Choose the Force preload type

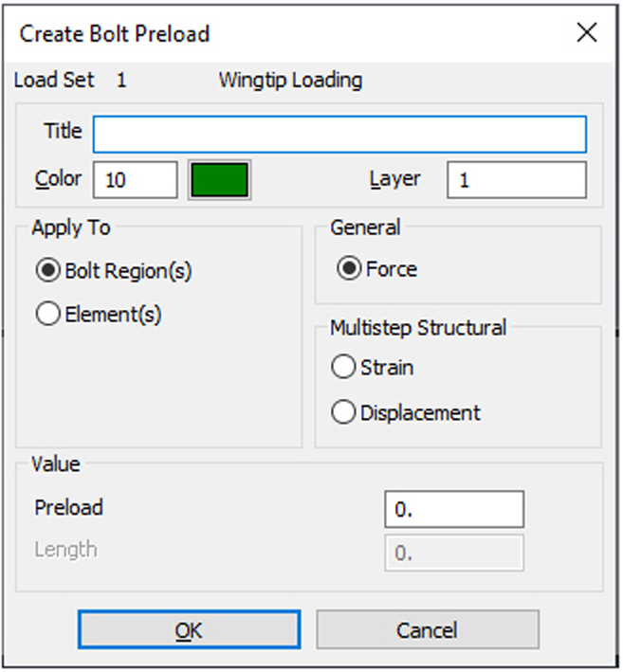coord(349,269)
